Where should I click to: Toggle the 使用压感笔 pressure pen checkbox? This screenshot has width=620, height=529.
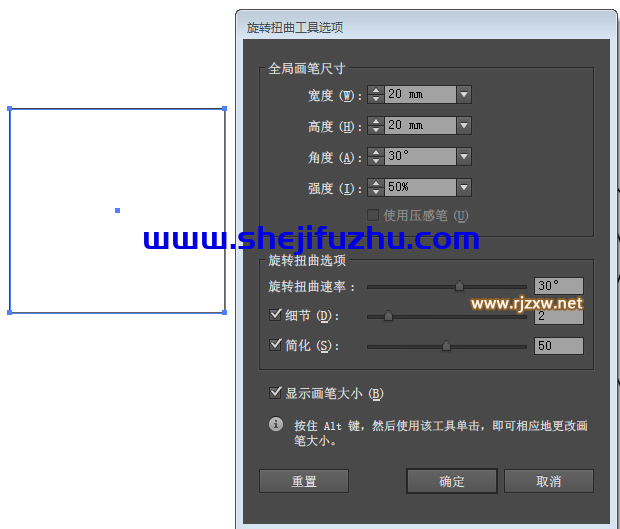pyautogui.click(x=373, y=215)
